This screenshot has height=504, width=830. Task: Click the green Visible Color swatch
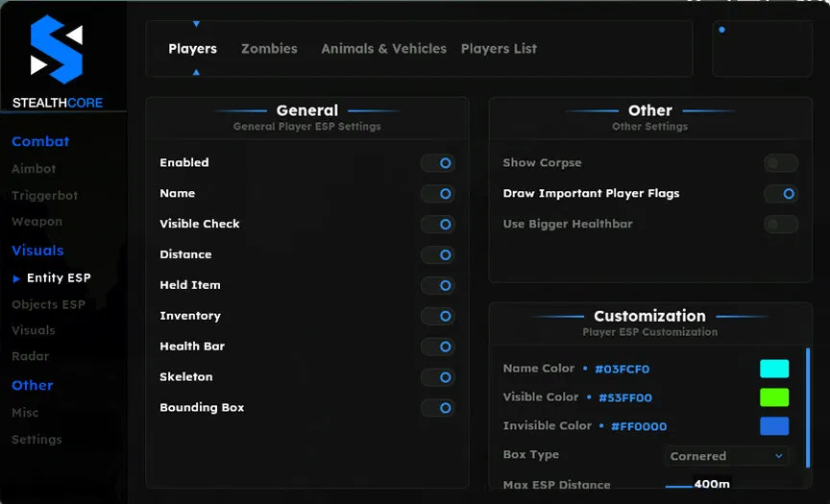click(x=774, y=397)
